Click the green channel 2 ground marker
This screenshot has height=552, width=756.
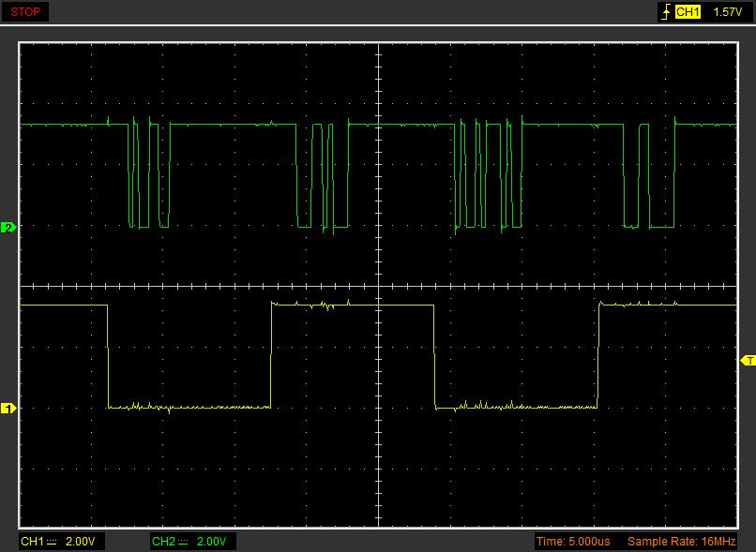click(8, 228)
